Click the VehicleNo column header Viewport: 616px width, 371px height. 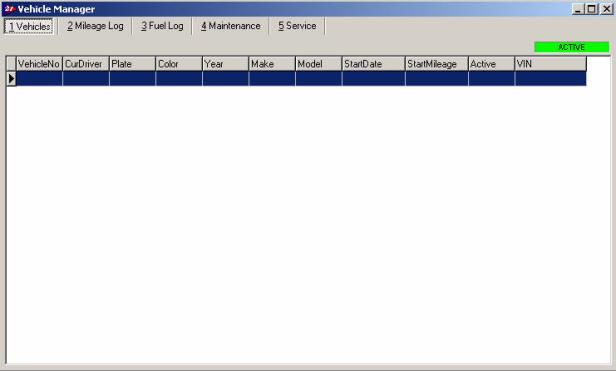click(x=39, y=64)
